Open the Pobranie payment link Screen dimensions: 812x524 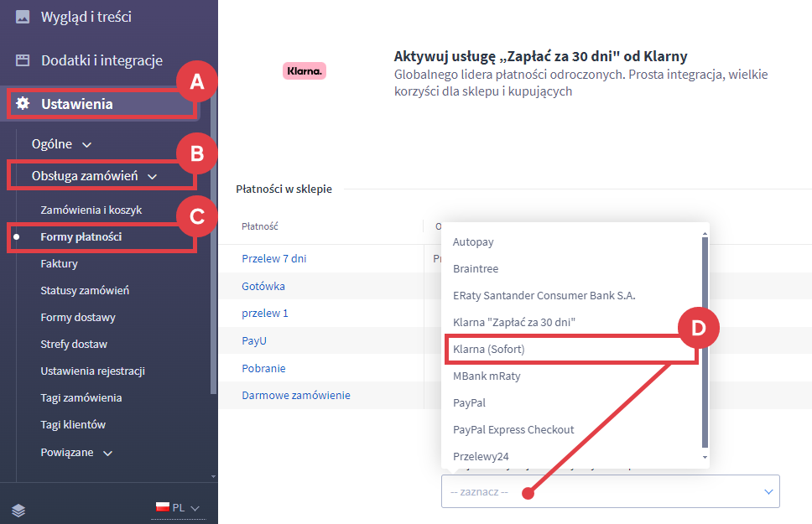point(263,369)
